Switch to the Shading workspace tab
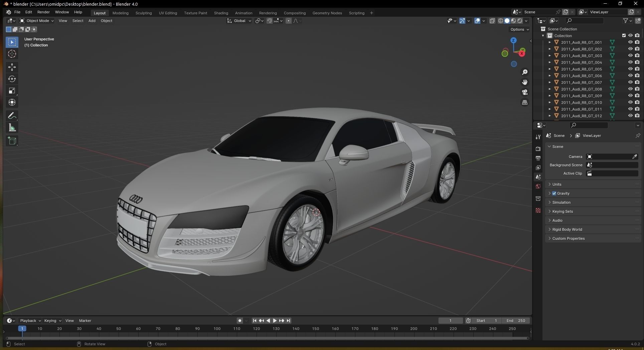 click(x=221, y=13)
